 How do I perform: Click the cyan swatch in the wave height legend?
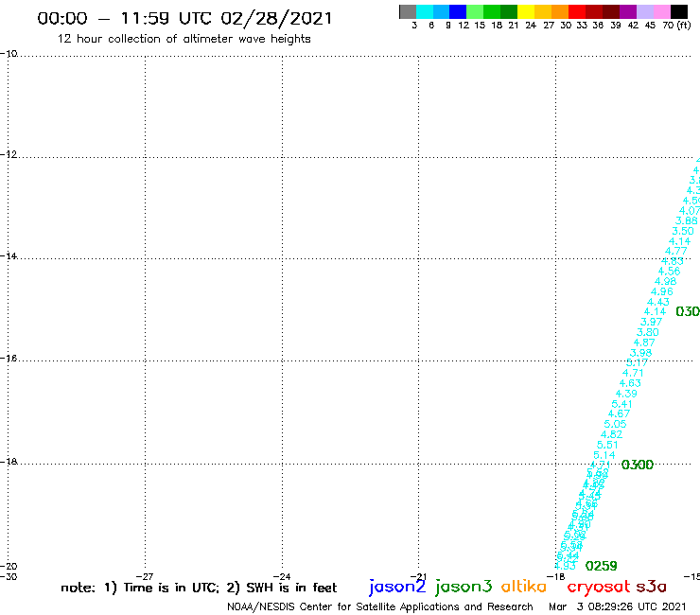(x=425, y=12)
